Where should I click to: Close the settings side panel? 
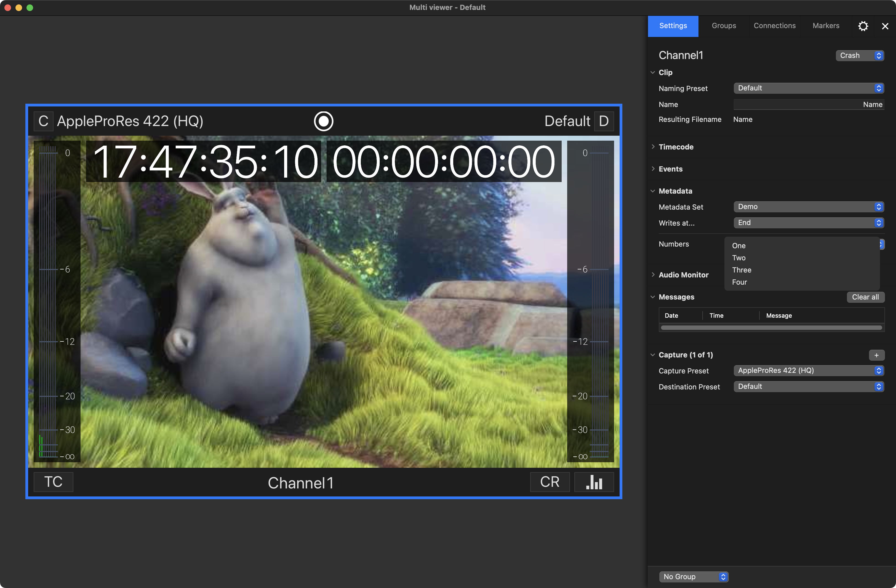[885, 26]
